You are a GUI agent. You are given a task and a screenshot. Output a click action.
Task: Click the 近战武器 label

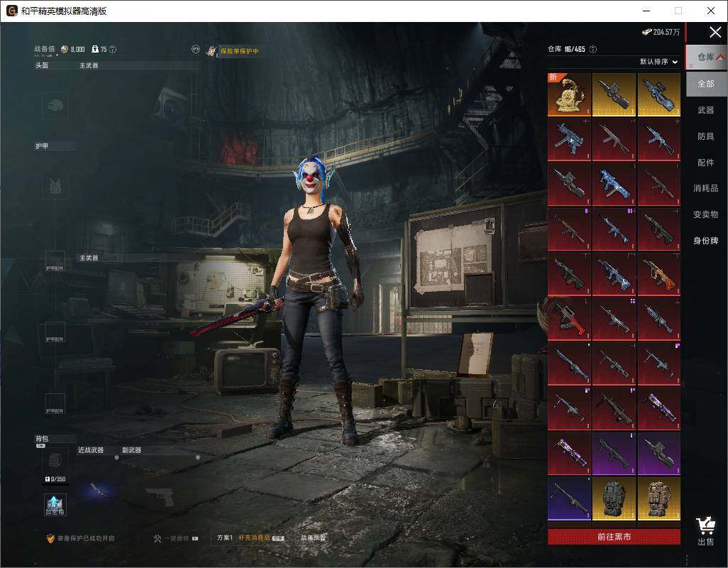click(91, 450)
